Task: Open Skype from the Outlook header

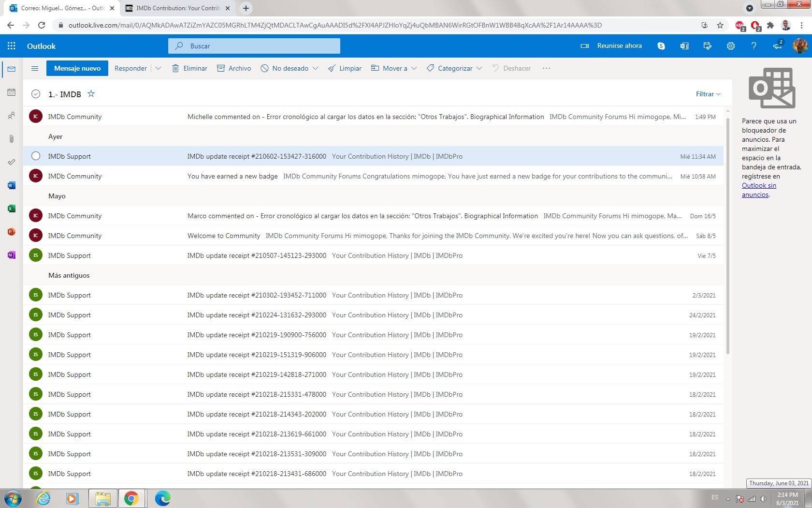Action: click(661, 46)
